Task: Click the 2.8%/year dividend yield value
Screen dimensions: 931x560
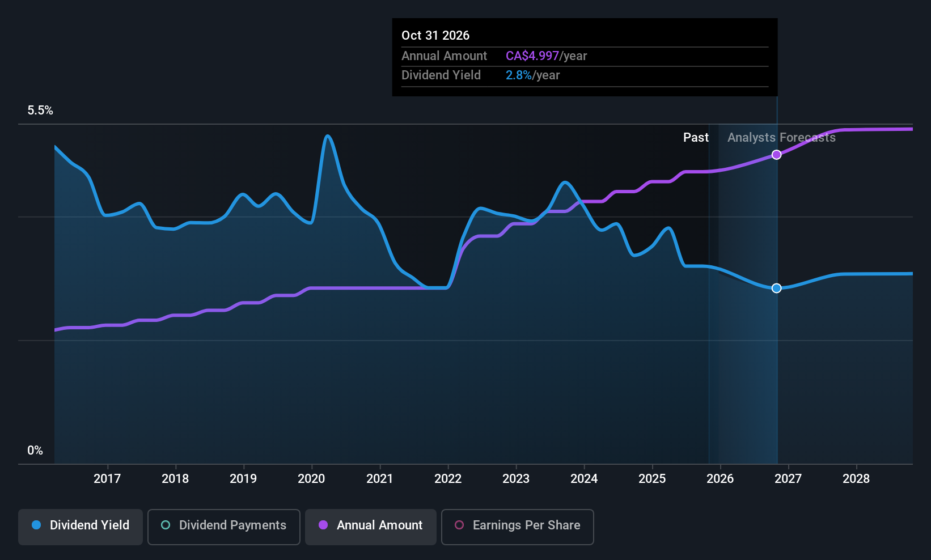Action: point(532,75)
